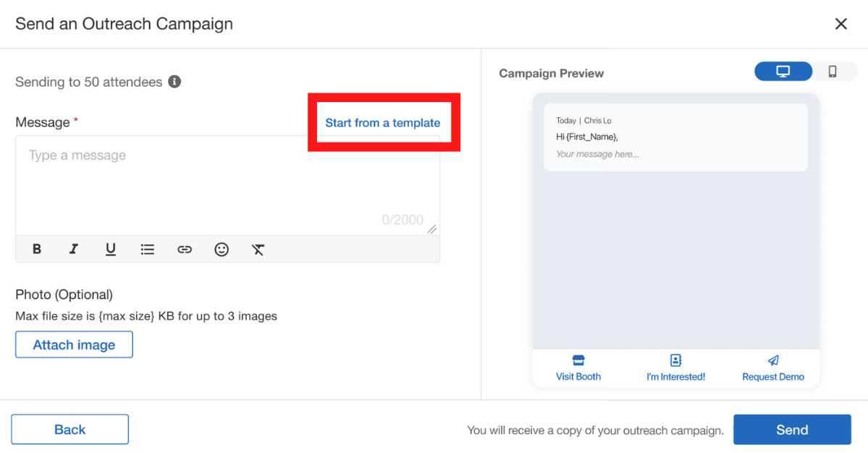The width and height of the screenshot is (868, 453).
Task: Click Start from a template link
Action: [x=382, y=123]
